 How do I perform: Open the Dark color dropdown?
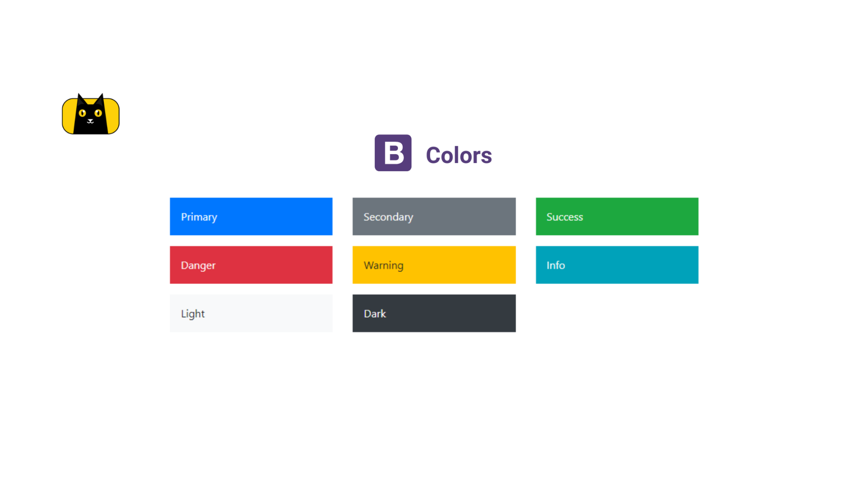coord(434,313)
